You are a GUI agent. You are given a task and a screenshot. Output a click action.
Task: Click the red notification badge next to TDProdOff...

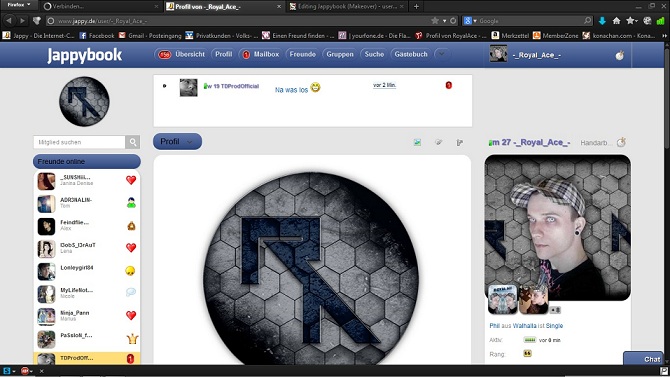130,358
